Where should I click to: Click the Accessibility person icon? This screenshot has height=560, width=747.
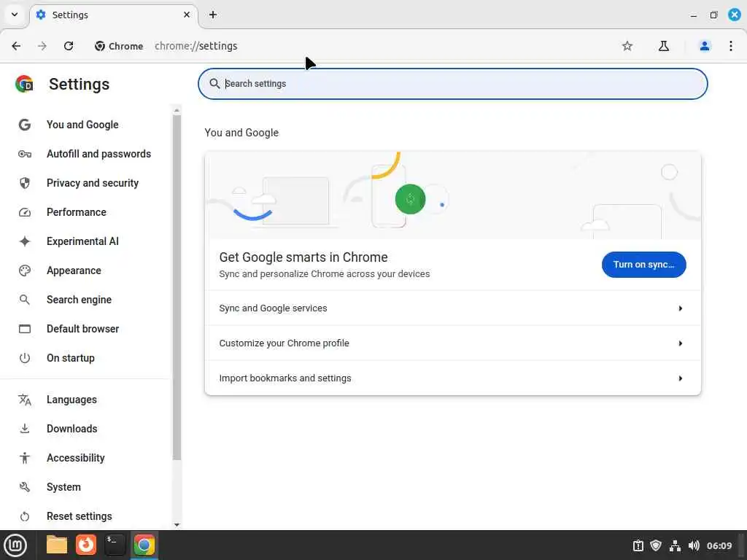tap(25, 458)
